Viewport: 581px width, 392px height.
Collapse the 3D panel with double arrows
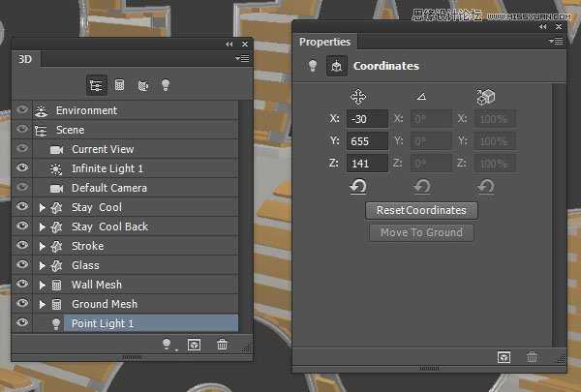(x=229, y=44)
